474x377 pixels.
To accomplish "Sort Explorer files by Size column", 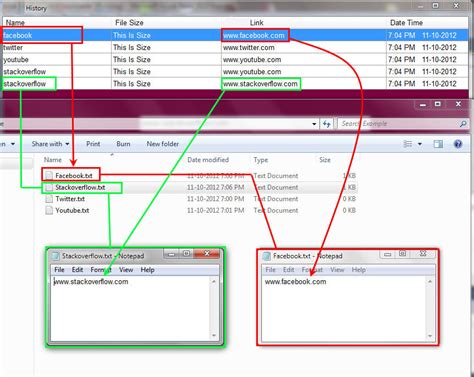I will tap(325, 160).
